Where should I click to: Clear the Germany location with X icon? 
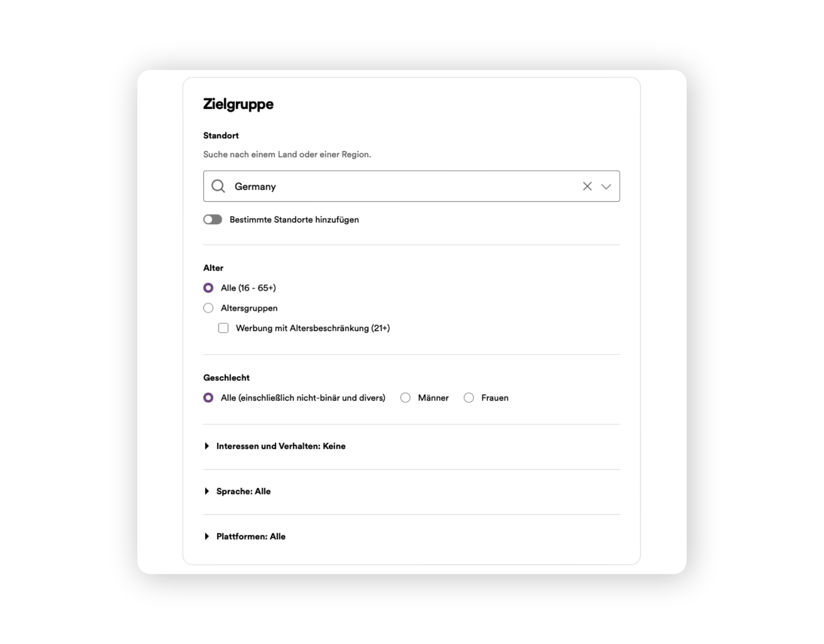click(x=587, y=186)
